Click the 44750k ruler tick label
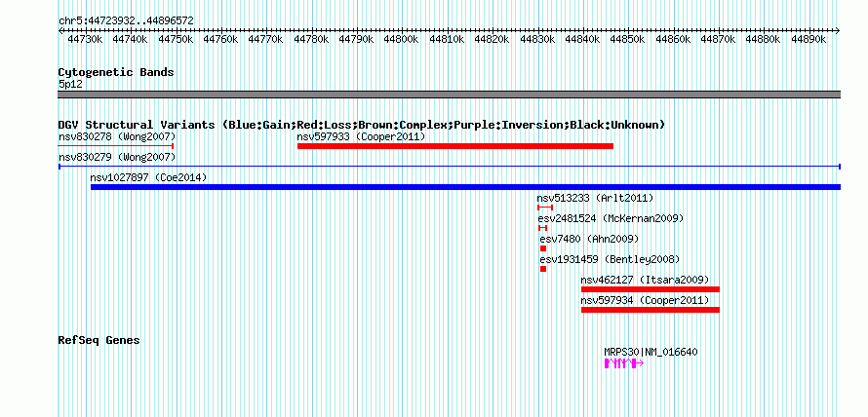The height and width of the screenshot is (417, 868). coord(176,39)
